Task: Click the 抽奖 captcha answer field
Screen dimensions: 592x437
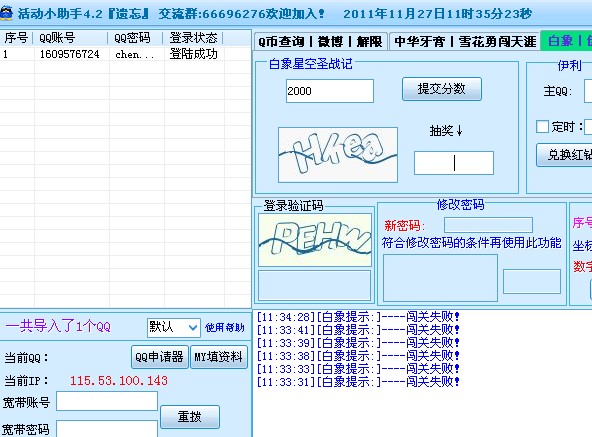Action: tap(454, 163)
